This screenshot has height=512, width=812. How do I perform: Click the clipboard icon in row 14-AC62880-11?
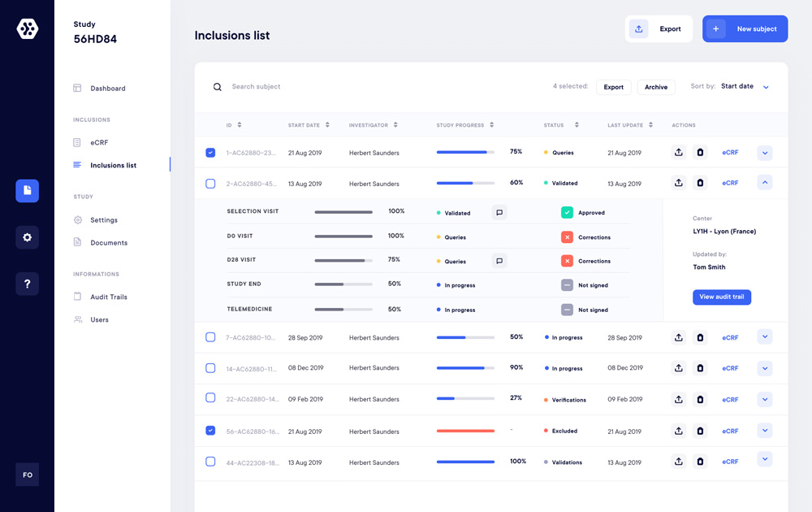pos(700,368)
